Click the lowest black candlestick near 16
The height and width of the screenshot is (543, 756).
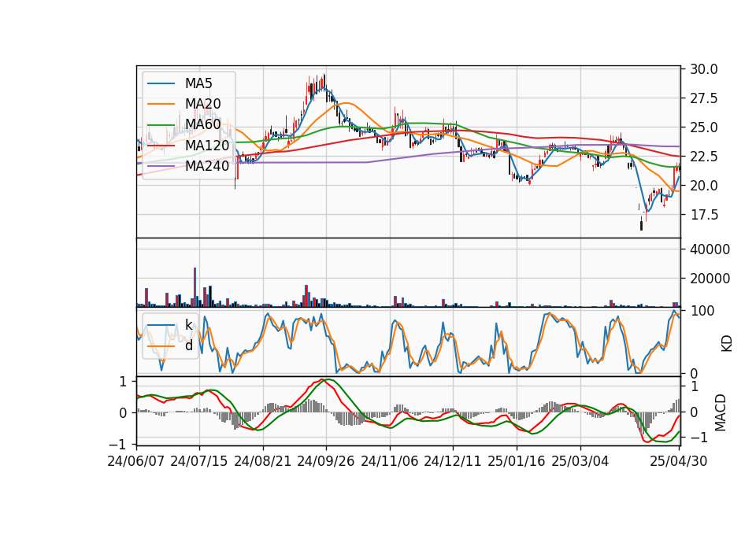[x=641, y=225]
